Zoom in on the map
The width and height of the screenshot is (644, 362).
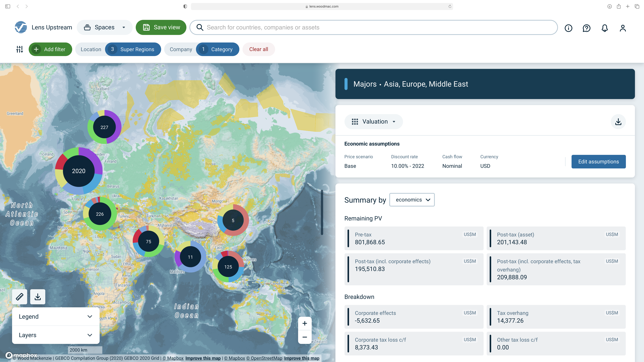(305, 323)
